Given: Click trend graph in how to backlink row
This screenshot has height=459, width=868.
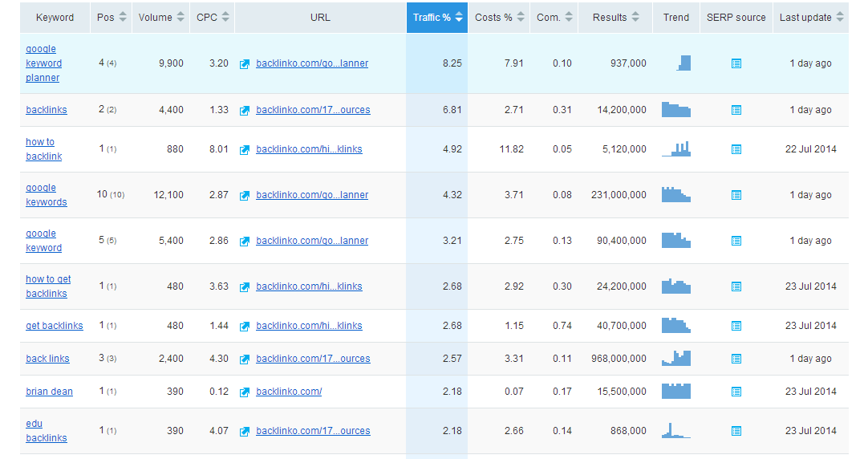Looking at the screenshot, I should pos(676,149).
